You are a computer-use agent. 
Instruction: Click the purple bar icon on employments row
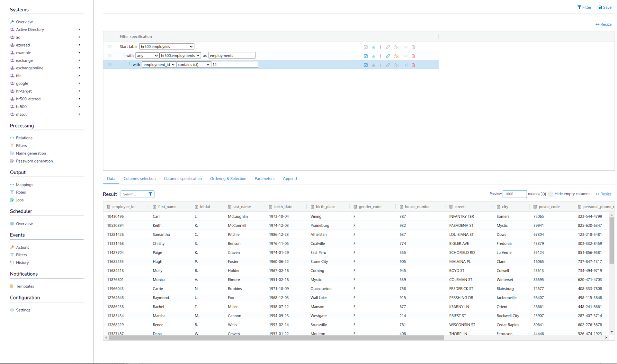(x=380, y=56)
